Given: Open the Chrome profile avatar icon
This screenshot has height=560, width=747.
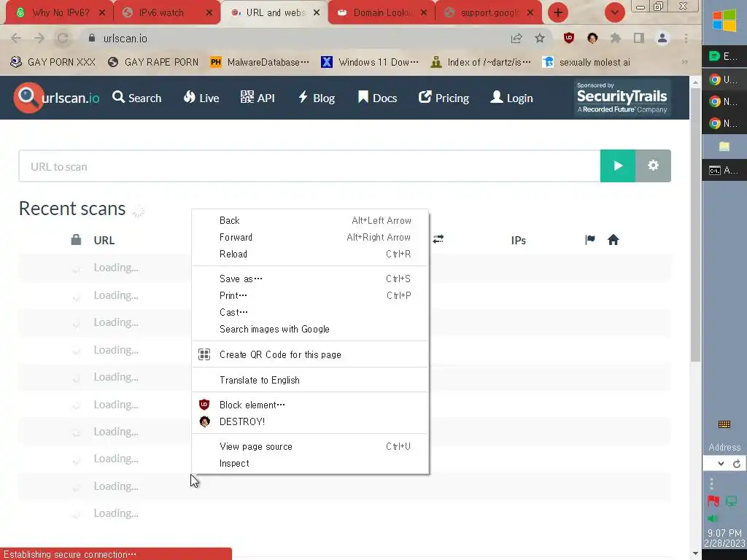Looking at the screenshot, I should coord(662,38).
